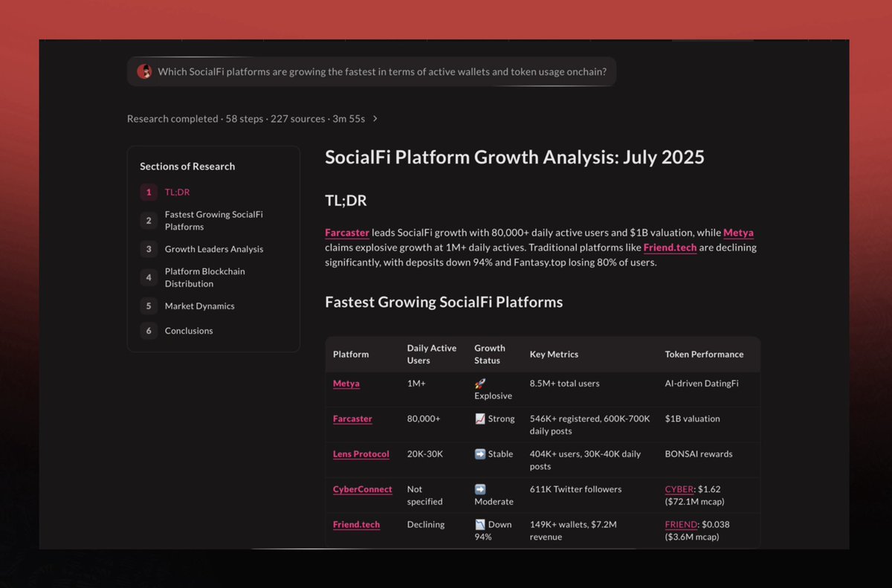Open Farcaster link in TL;DR paragraph
Screen dimensions: 892x588
[347, 233]
